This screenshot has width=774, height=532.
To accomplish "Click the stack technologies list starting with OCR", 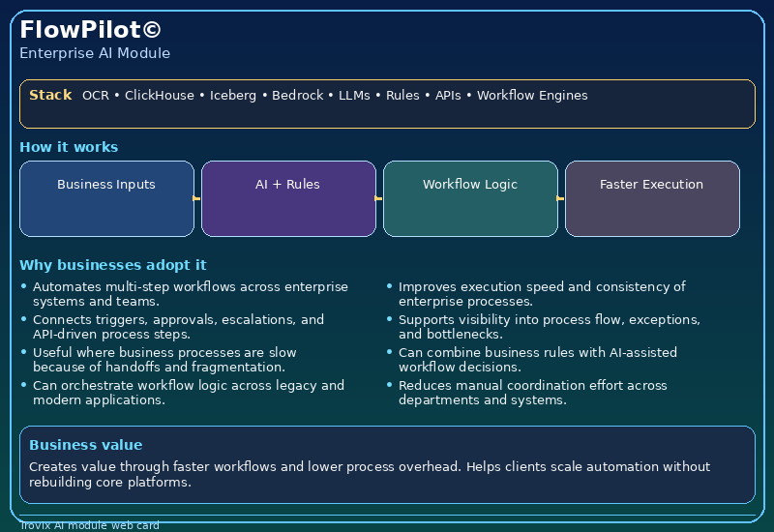I will pos(335,96).
